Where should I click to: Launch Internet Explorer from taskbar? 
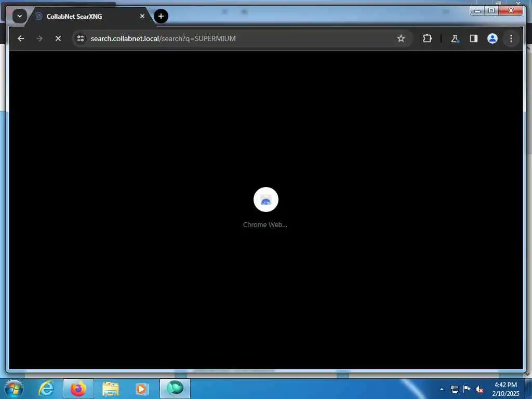(46, 389)
